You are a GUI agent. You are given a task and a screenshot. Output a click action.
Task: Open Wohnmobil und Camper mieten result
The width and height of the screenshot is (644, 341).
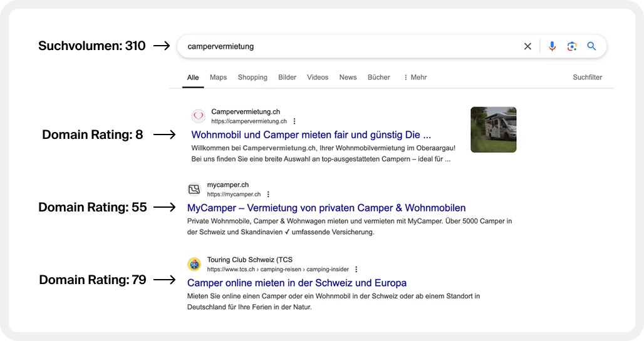point(311,135)
